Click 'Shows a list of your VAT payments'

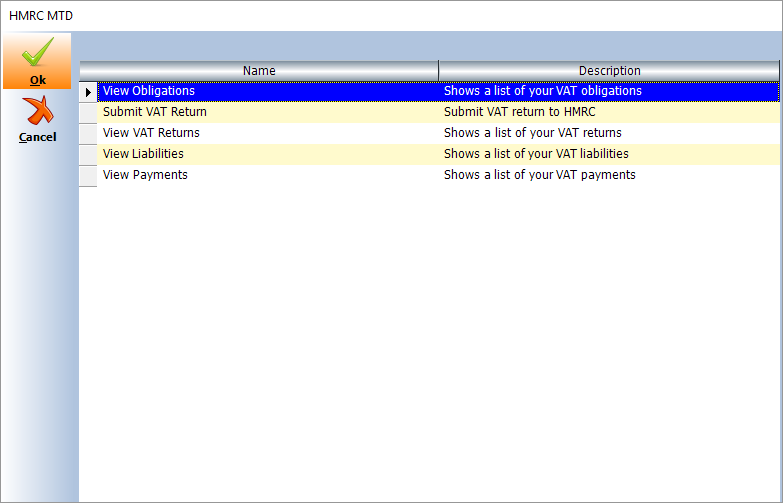coord(540,175)
